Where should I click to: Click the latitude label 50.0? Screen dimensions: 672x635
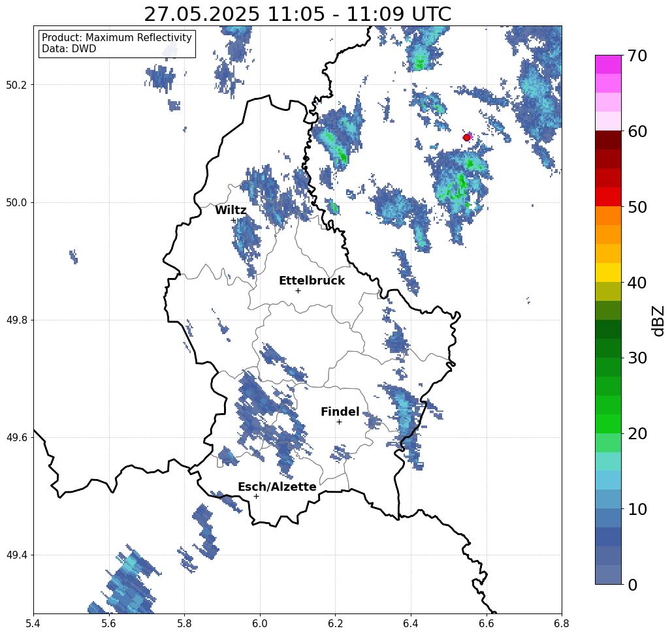[16, 202]
